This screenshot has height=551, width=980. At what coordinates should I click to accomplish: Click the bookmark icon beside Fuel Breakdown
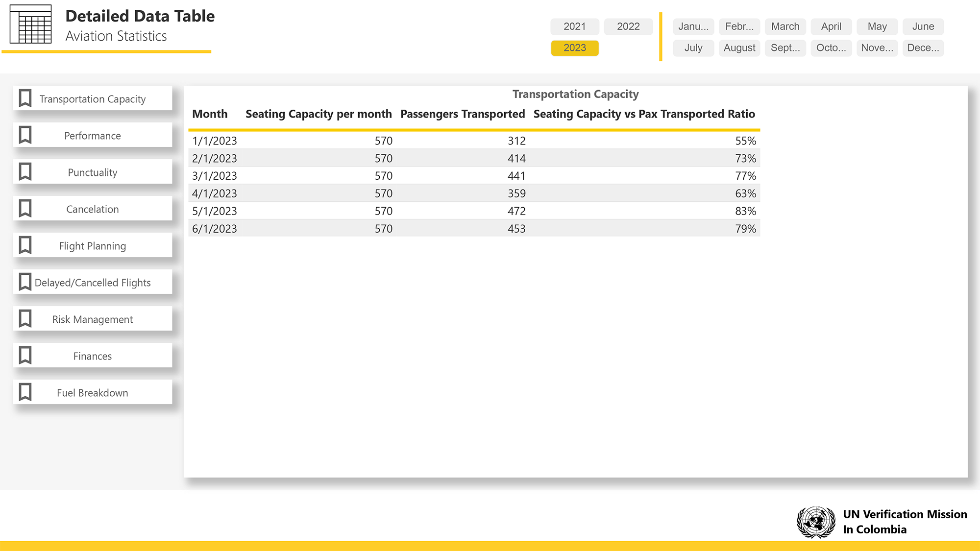pyautogui.click(x=25, y=392)
